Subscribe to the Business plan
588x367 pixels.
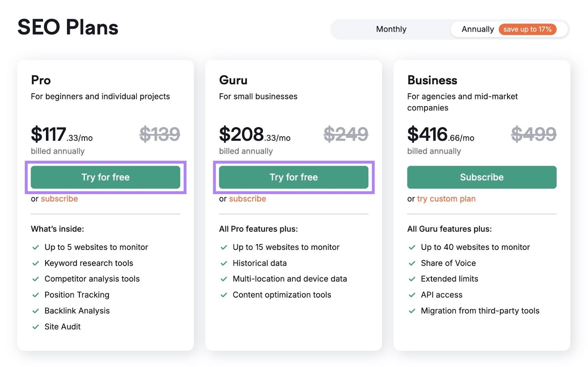click(x=481, y=177)
